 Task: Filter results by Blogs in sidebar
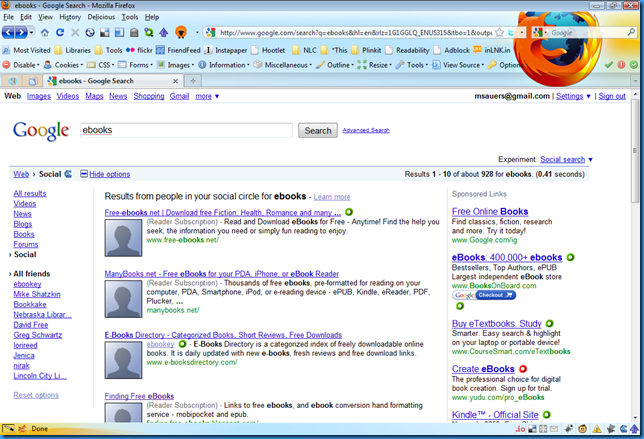pyautogui.click(x=23, y=224)
